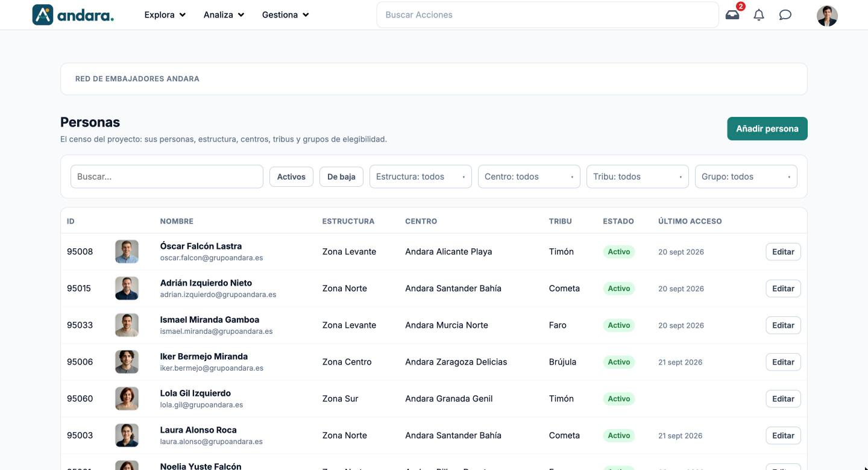Open Lola Gil Izquierdo's photo
The image size is (868, 470).
point(127,399)
